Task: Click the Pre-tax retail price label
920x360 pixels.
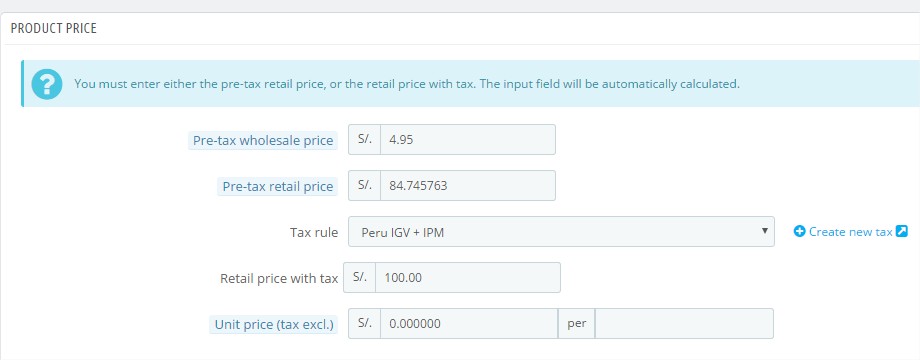Action: (278, 186)
